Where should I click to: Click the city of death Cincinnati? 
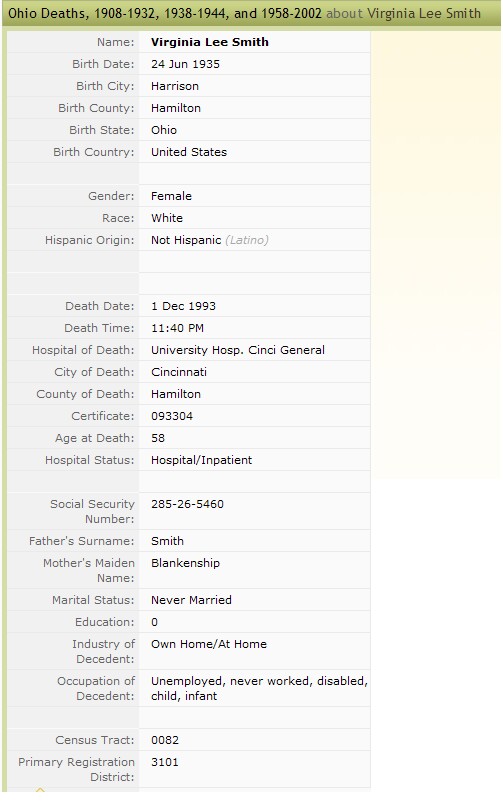[179, 372]
